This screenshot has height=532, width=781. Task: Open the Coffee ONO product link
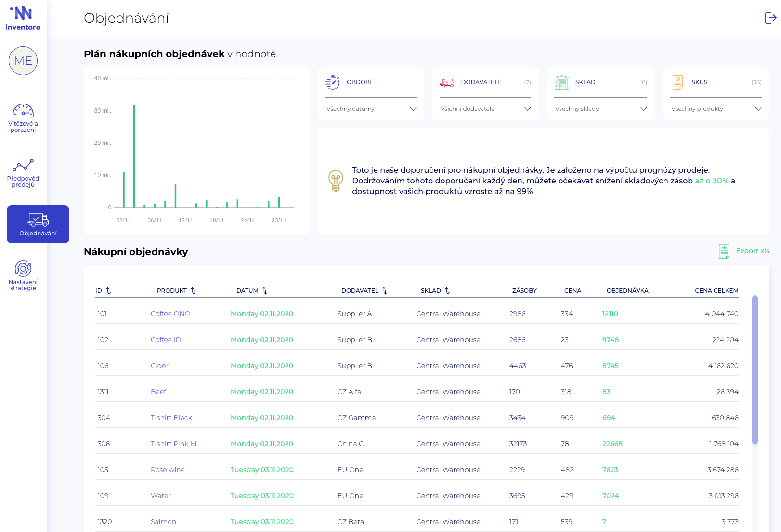[x=170, y=314]
